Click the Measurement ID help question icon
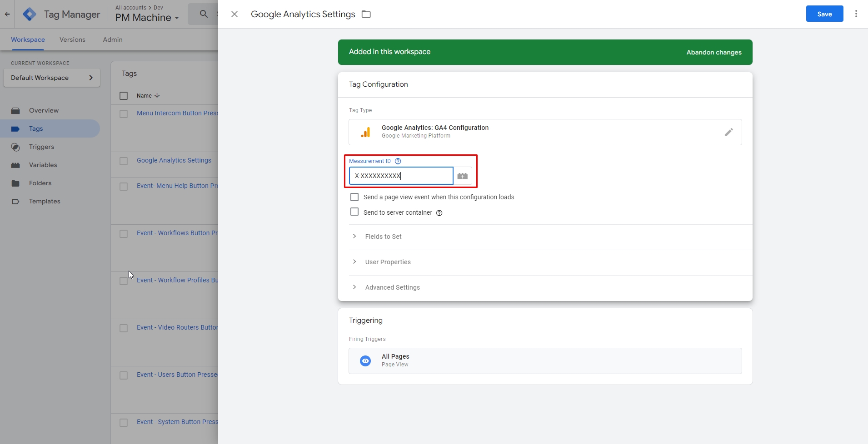Image resolution: width=868 pixels, height=444 pixels. 398,161
